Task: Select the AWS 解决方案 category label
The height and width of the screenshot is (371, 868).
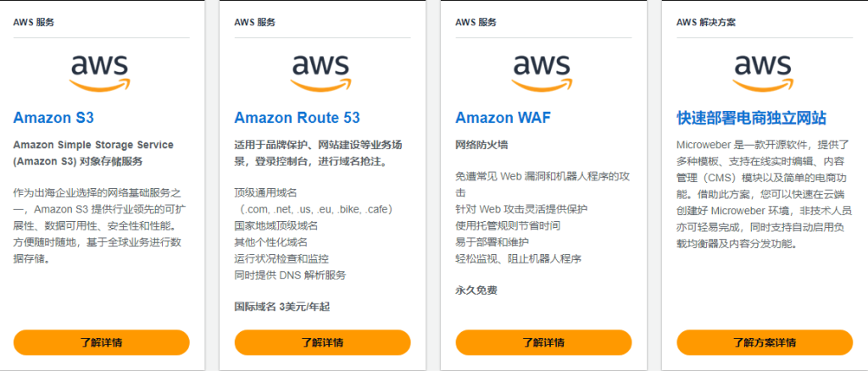Action: [707, 23]
